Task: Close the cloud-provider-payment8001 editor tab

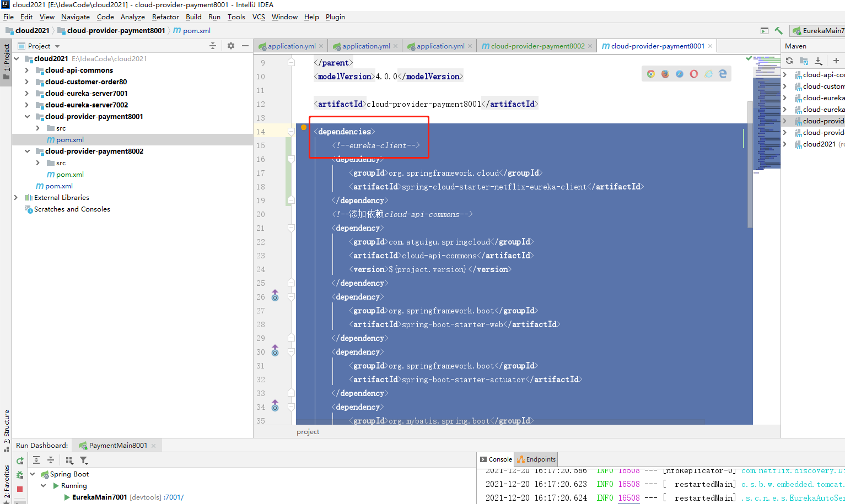Action: tap(710, 46)
